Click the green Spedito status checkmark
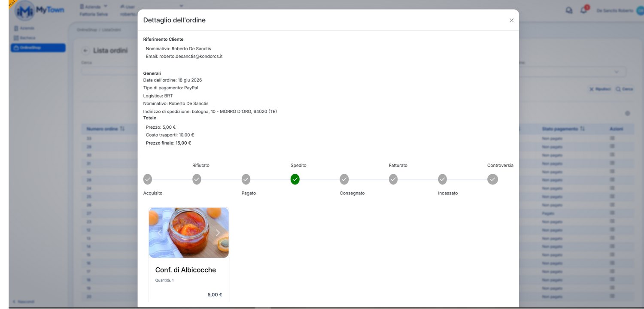The image size is (644, 309). coord(295,179)
